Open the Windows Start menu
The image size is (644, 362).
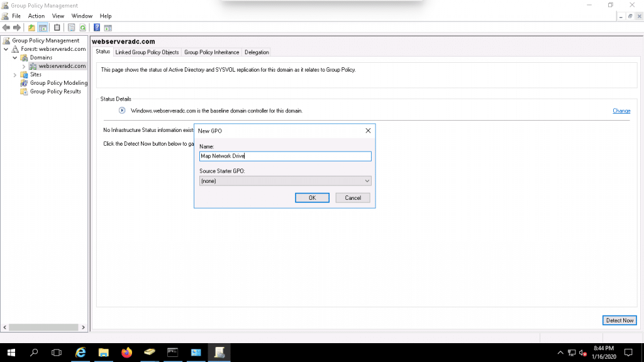(x=11, y=353)
